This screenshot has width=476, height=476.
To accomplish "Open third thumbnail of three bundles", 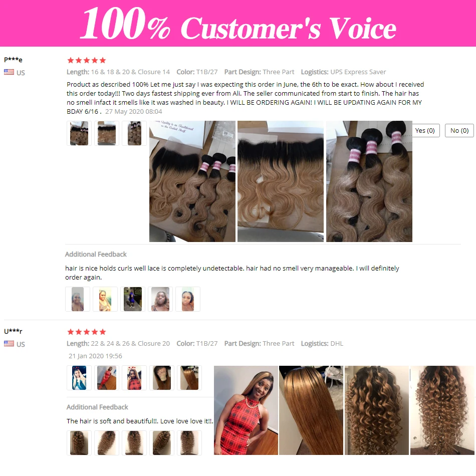I will click(134, 133).
